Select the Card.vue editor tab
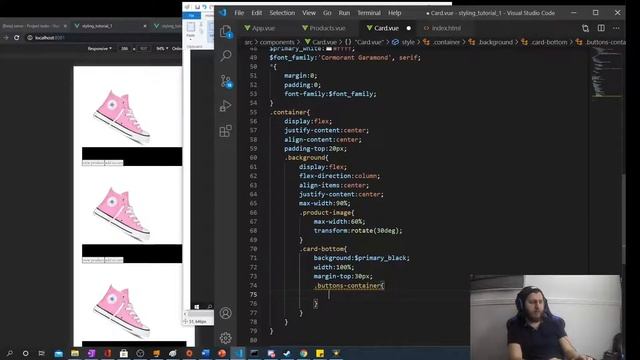The image size is (640, 360). pyautogui.click(x=387, y=28)
